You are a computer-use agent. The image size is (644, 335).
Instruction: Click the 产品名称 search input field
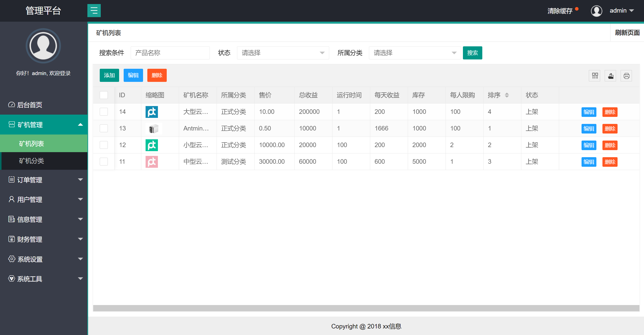(x=170, y=53)
